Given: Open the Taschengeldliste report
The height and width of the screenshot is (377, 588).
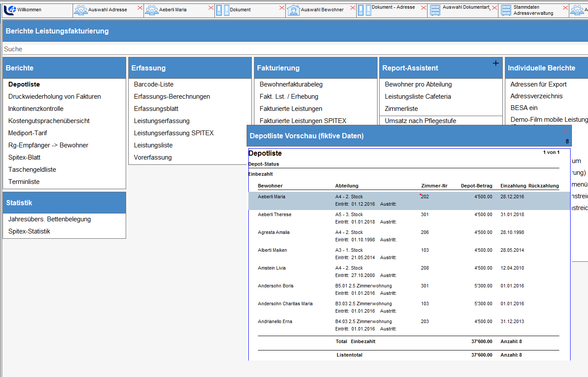Looking at the screenshot, I should [x=32, y=170].
